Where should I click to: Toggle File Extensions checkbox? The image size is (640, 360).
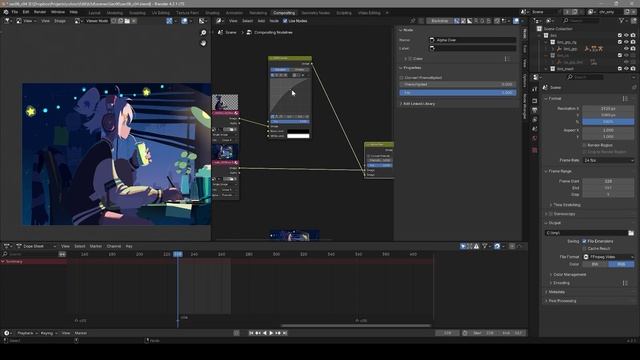click(584, 241)
